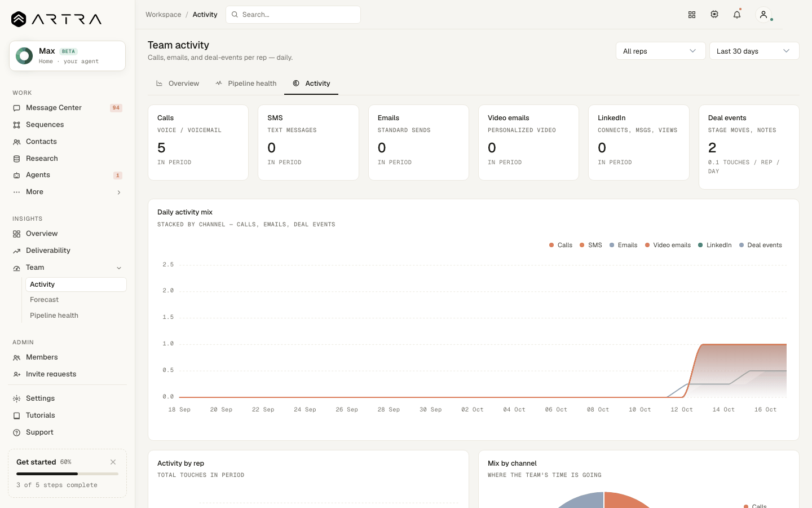
Task: Click the 'Activity by rep' heading
Action: pyautogui.click(x=180, y=463)
